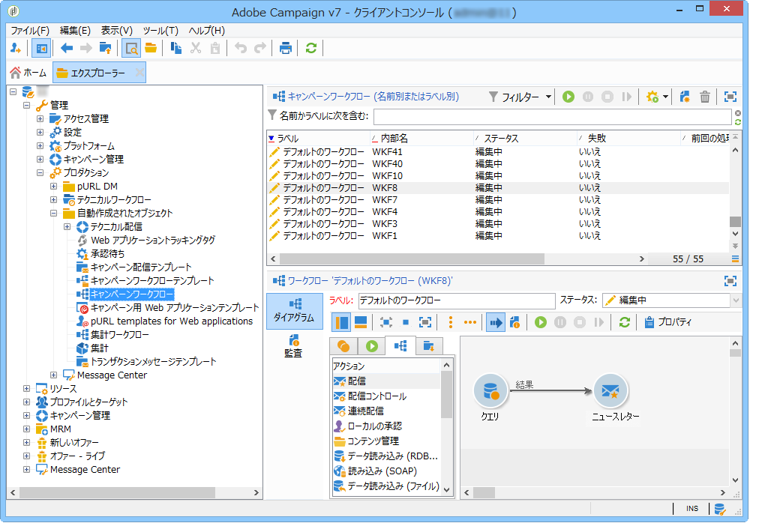Image resolution: width=759 pixels, height=532 pixels.
Task: Click the refresh icon in diagram toolbar
Action: pos(625,322)
